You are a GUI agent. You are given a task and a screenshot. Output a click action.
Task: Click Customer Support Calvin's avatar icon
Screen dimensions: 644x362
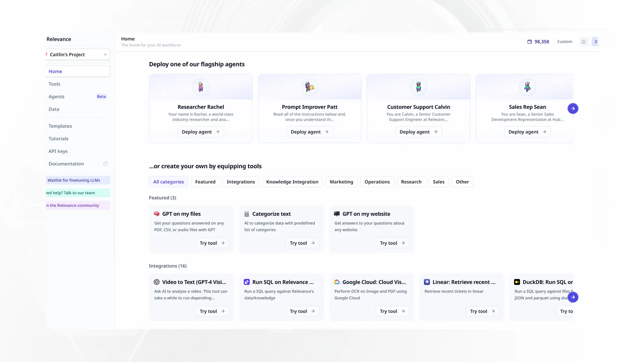[418, 87]
